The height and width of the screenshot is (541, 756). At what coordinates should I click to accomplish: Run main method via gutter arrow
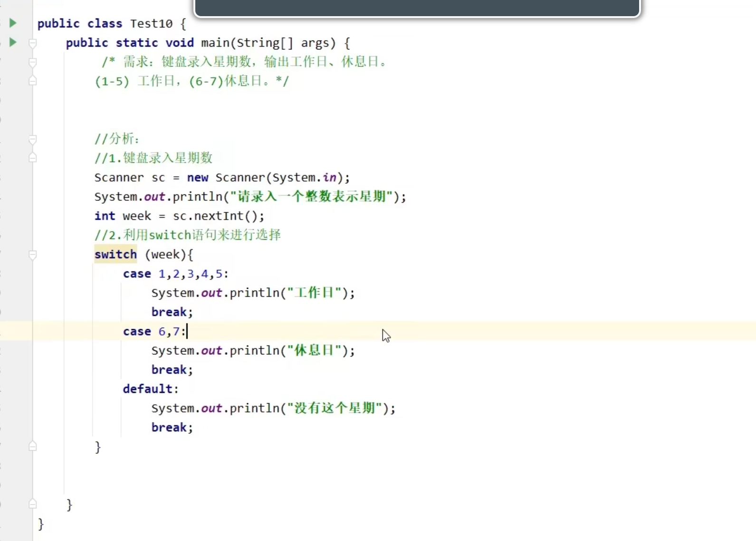[x=13, y=42]
